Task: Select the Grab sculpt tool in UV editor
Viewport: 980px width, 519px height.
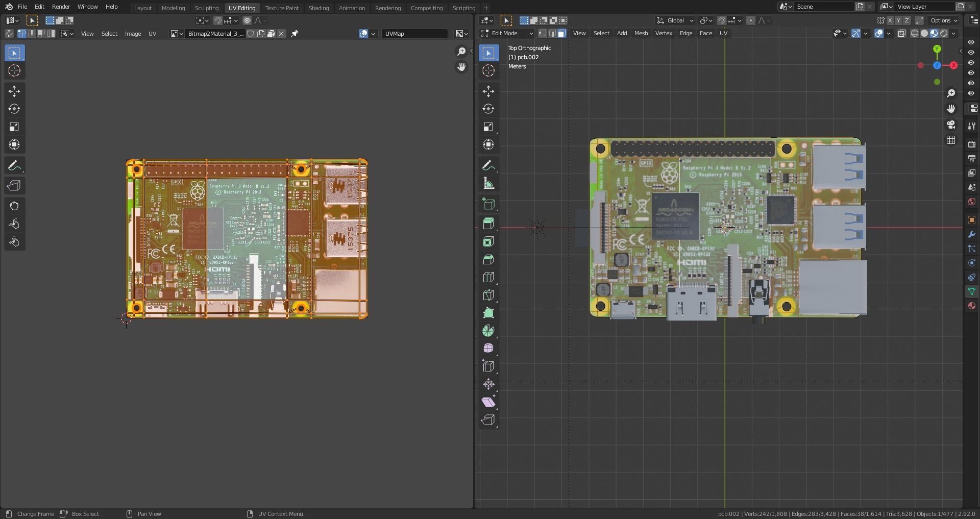Action: pyautogui.click(x=14, y=206)
